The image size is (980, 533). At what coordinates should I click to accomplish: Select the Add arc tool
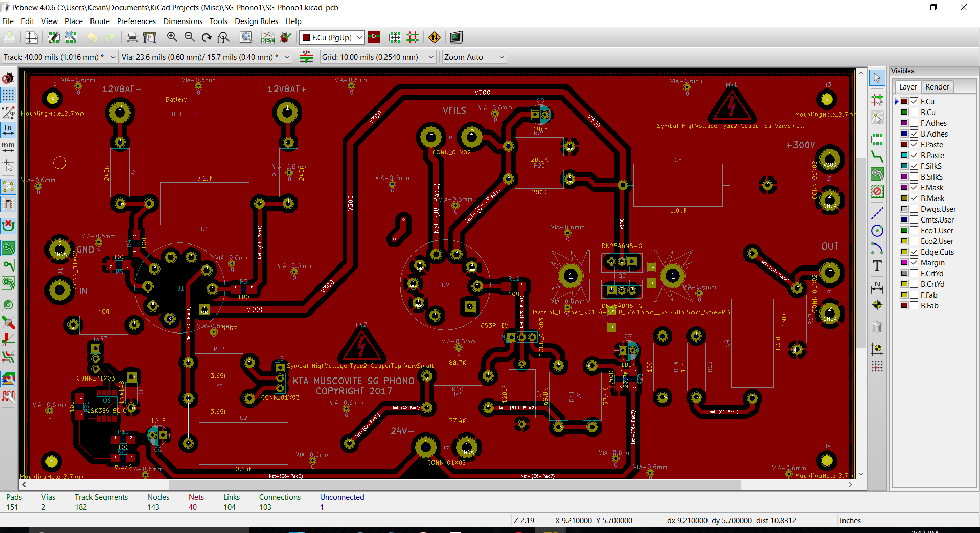point(877,248)
